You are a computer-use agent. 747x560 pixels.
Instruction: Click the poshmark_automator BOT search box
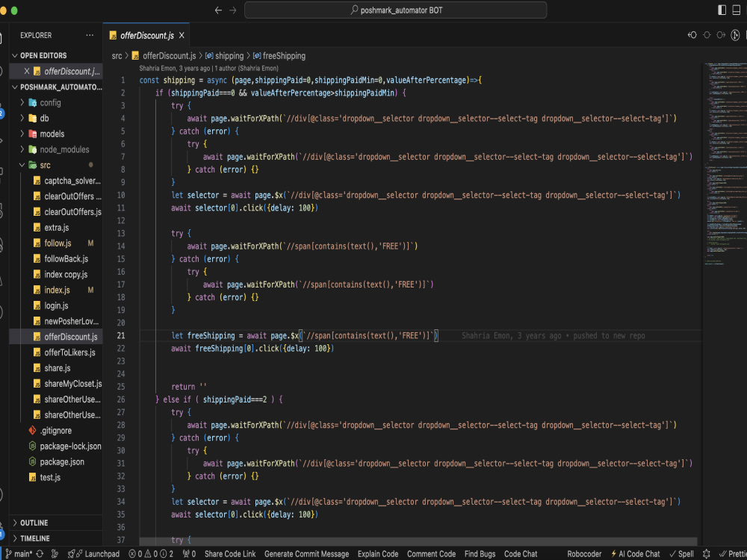[x=395, y=10]
